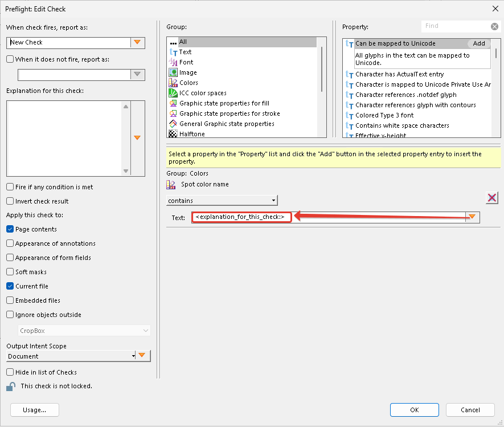Click the Image group icon

(x=173, y=72)
